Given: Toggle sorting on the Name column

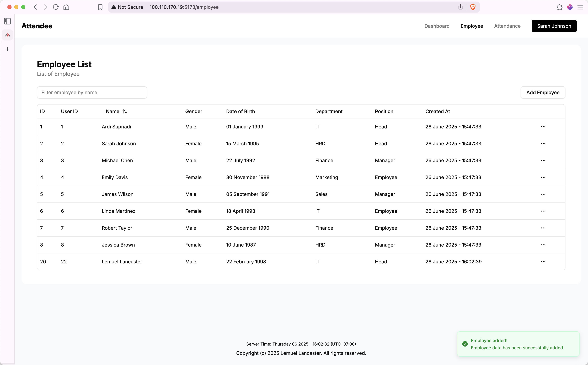Looking at the screenshot, I should tap(125, 111).
